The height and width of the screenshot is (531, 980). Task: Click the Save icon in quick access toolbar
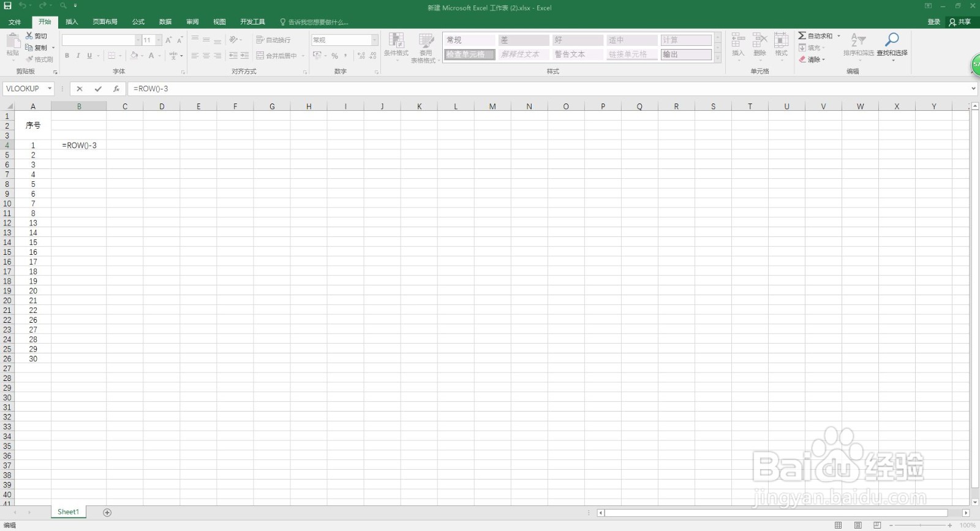(x=8, y=6)
